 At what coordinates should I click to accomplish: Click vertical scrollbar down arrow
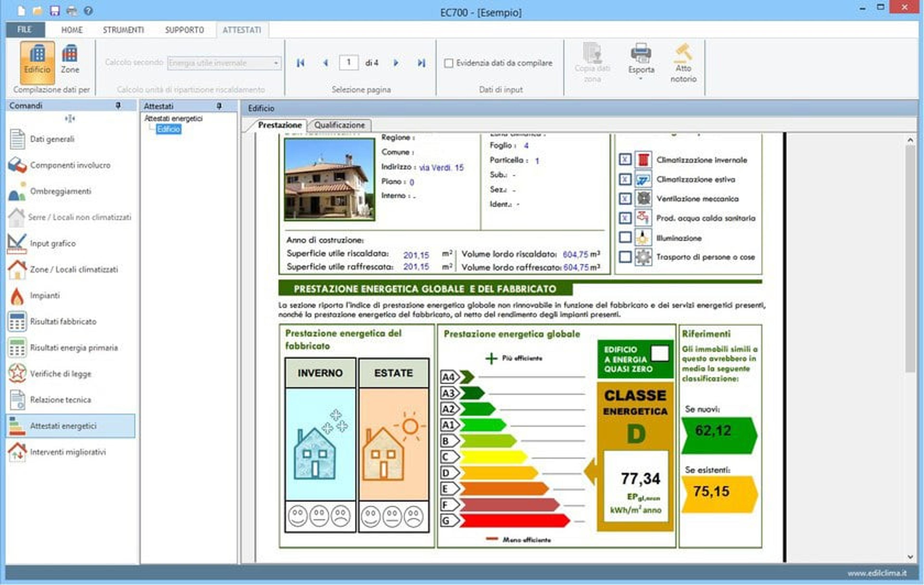910,557
